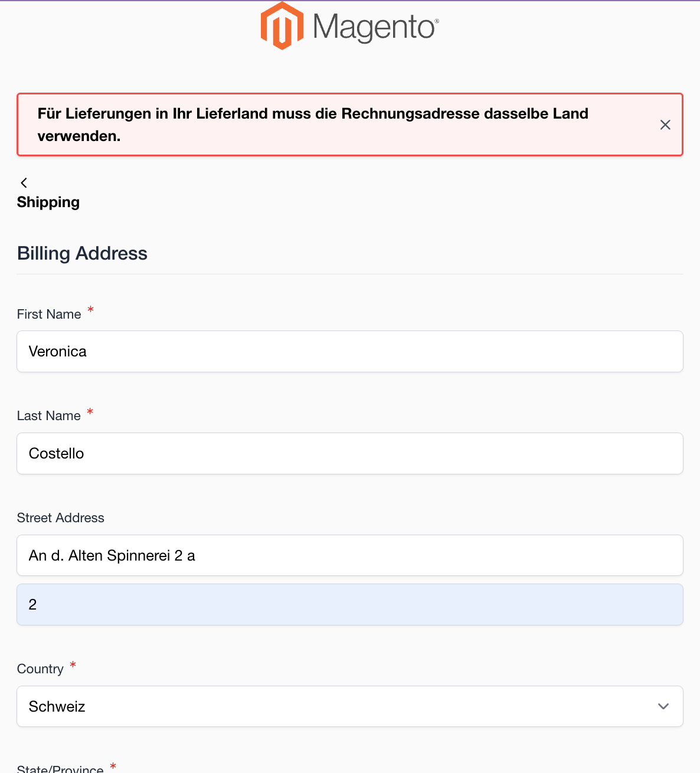This screenshot has height=773, width=700.
Task: Click the First Name label
Action: [49, 314]
